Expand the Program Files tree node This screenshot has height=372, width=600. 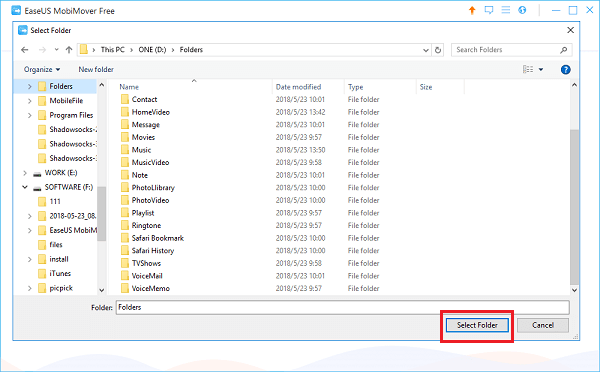tap(30, 115)
